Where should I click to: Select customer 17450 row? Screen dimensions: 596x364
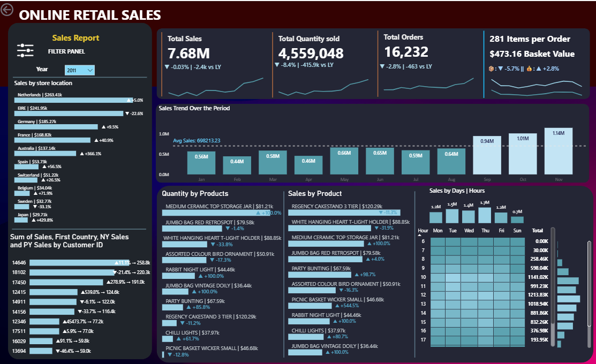point(79,282)
